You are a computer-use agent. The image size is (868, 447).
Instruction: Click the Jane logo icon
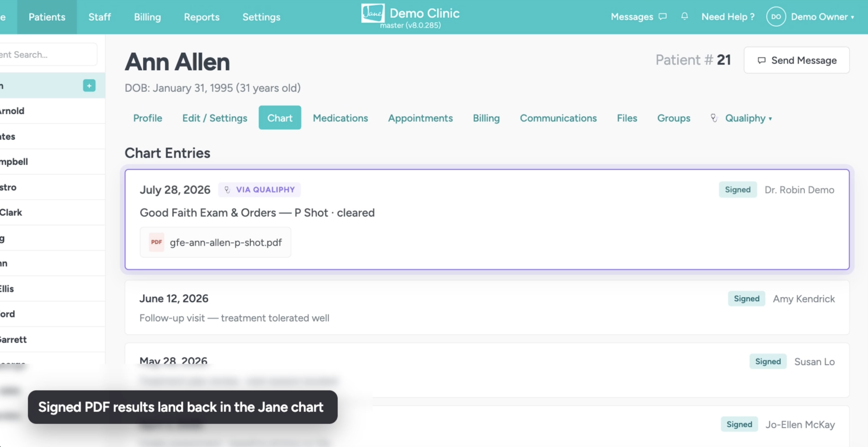click(373, 13)
